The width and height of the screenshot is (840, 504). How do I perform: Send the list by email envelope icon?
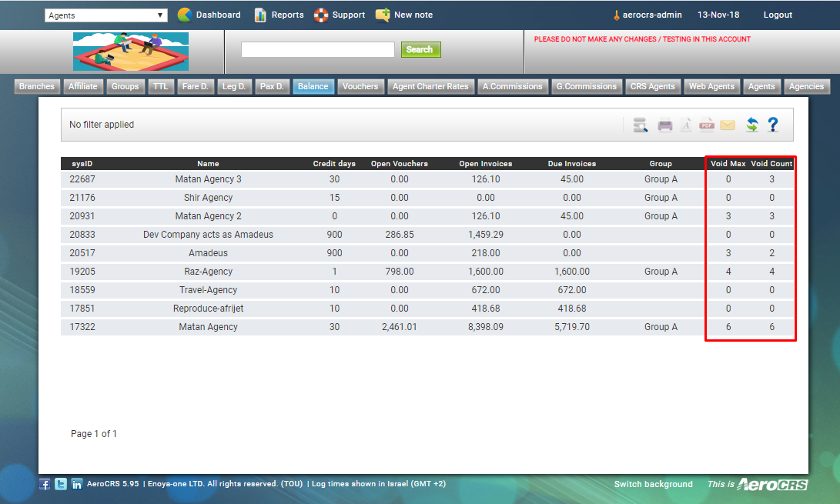pyautogui.click(x=728, y=125)
